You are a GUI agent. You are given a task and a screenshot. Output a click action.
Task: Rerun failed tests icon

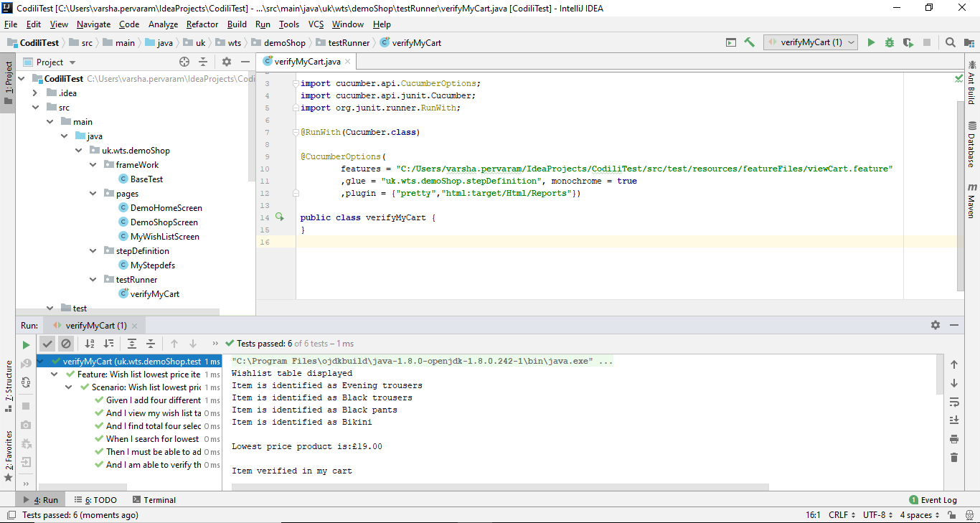(27, 364)
